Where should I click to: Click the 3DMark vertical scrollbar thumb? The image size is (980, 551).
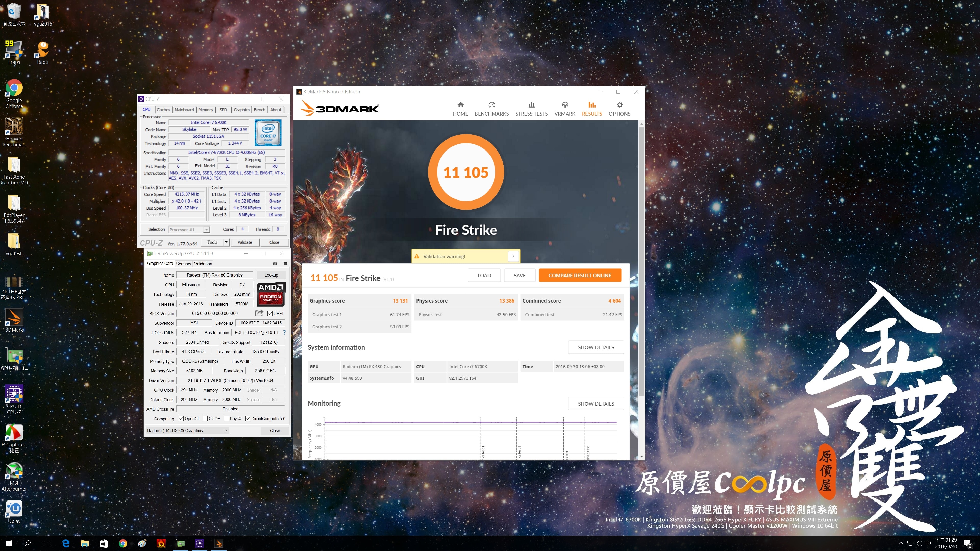coord(641,260)
